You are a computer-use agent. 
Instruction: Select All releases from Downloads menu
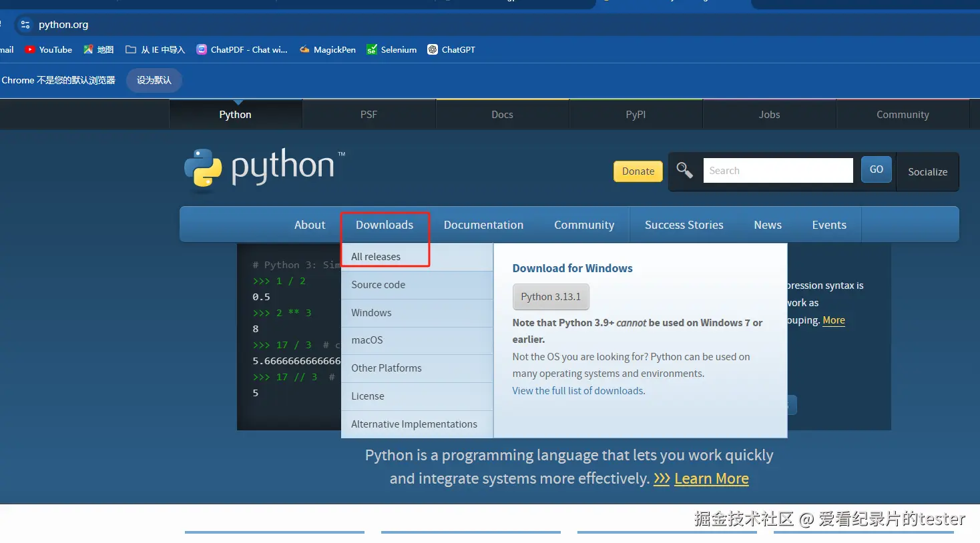click(417, 257)
